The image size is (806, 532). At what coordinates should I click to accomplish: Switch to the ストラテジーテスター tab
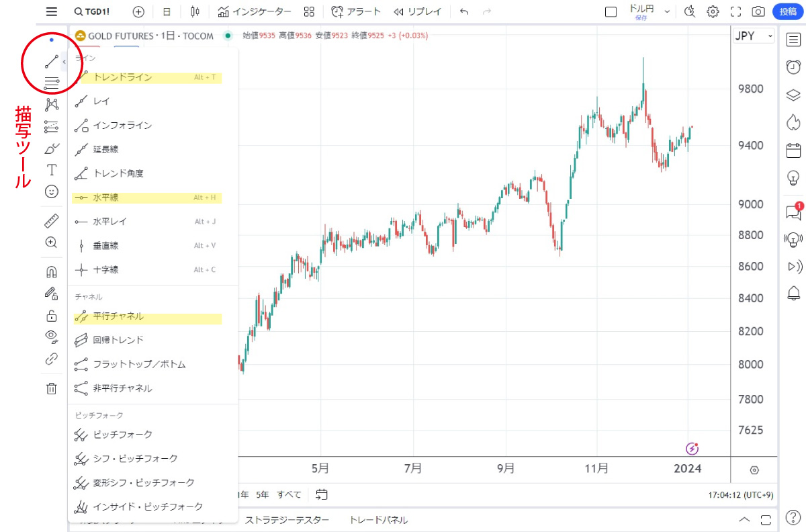coord(287,520)
